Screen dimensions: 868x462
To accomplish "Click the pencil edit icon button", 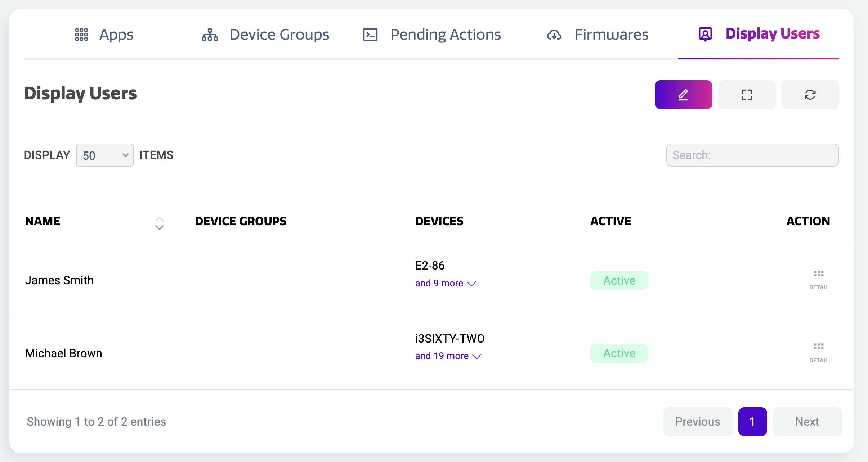I will [683, 95].
